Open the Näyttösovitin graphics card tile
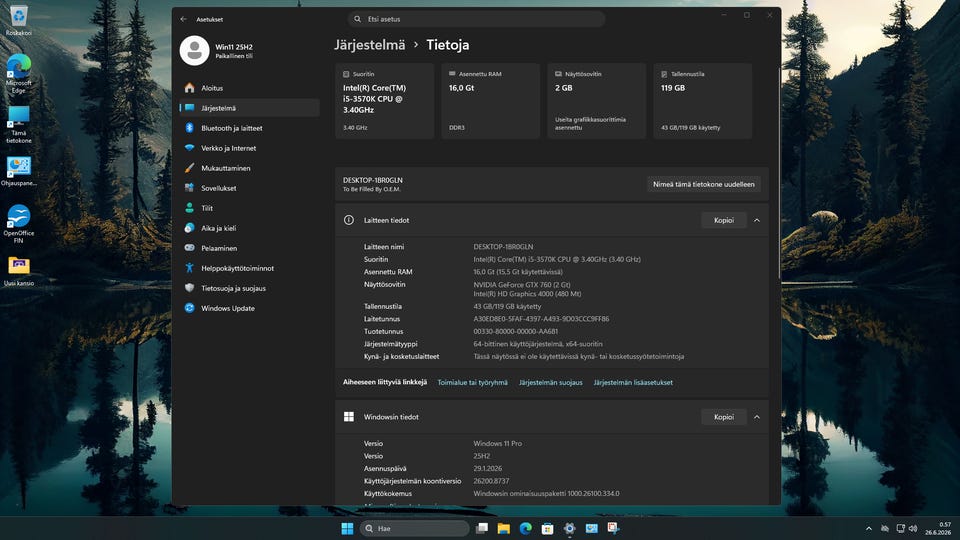 pos(596,101)
